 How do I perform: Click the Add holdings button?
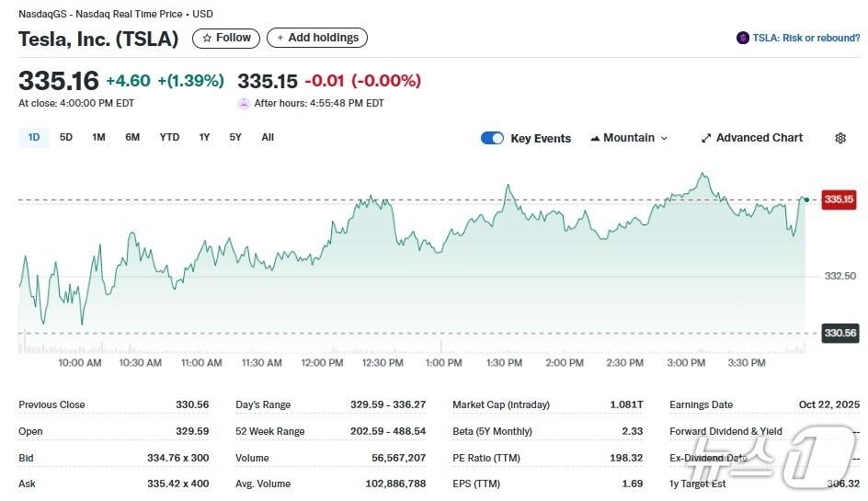click(x=317, y=38)
